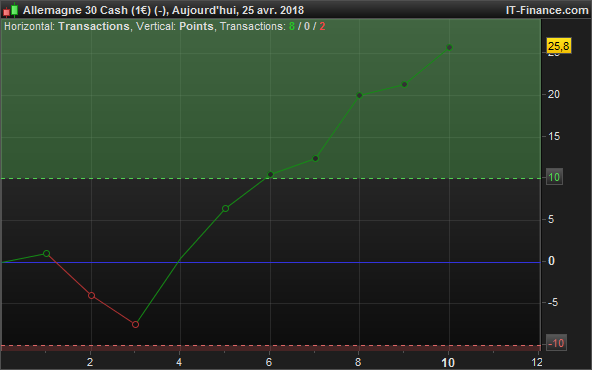Click the green 10 threshold level label

coord(554,177)
